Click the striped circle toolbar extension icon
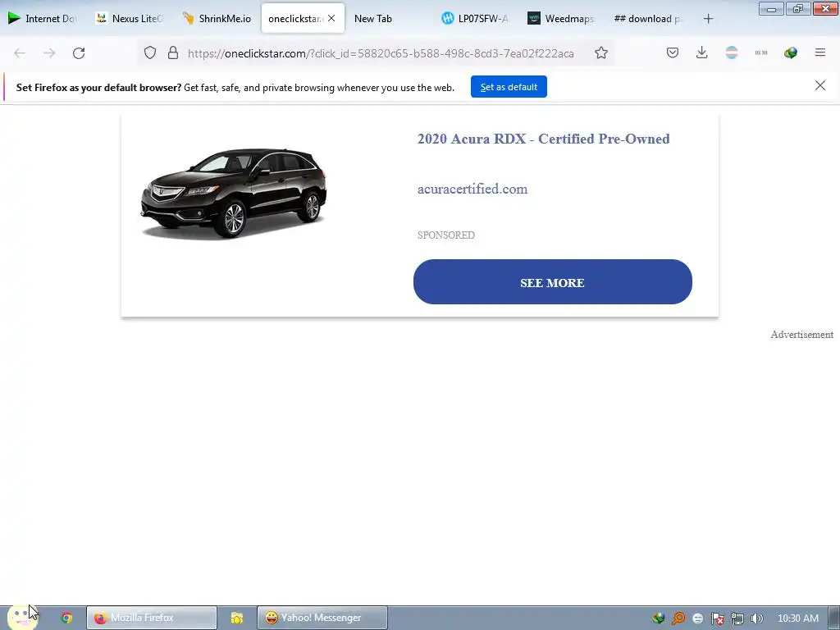This screenshot has width=840, height=630. (x=731, y=52)
